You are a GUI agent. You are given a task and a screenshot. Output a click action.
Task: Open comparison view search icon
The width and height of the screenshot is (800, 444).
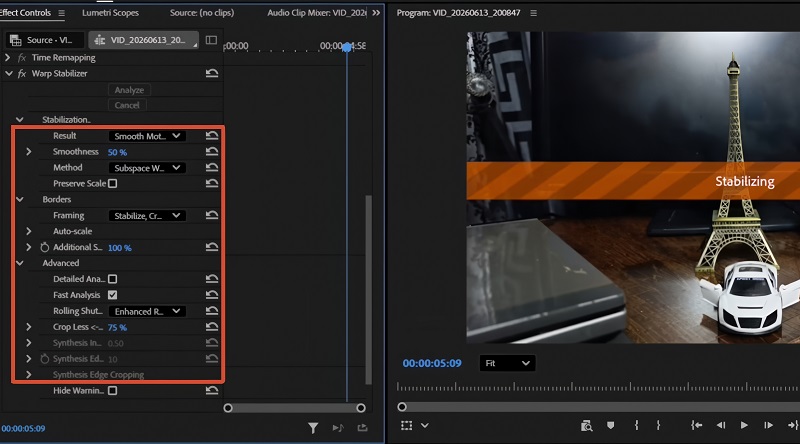click(586, 425)
